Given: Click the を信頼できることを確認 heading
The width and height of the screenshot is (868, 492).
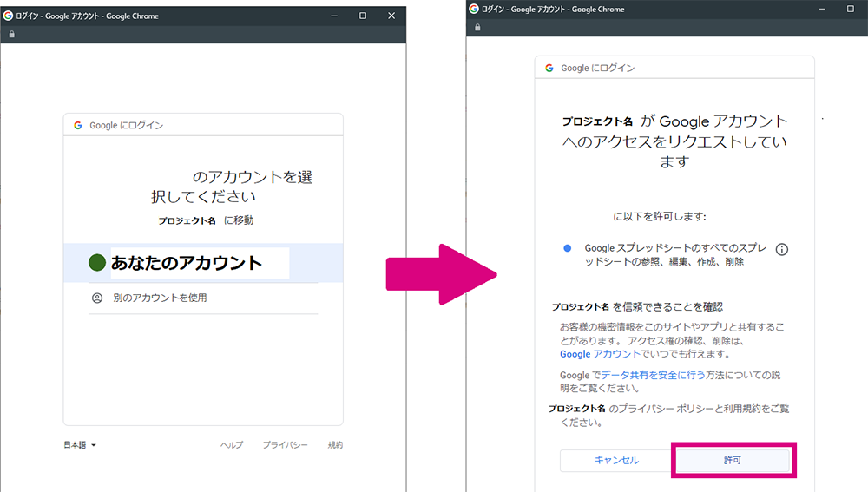Looking at the screenshot, I should click(x=667, y=306).
